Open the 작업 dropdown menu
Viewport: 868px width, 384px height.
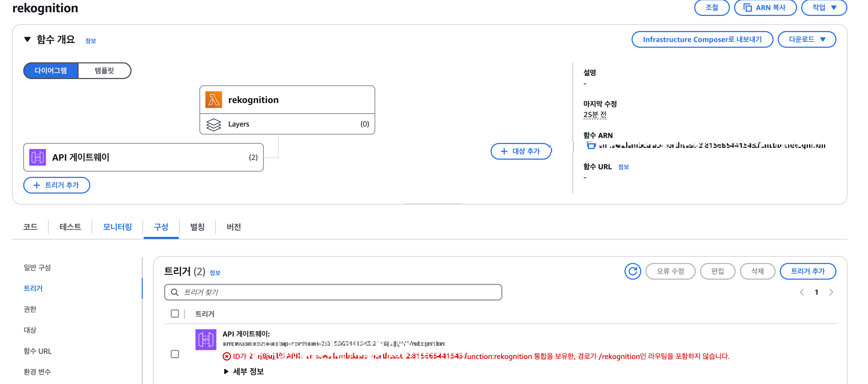click(x=824, y=8)
